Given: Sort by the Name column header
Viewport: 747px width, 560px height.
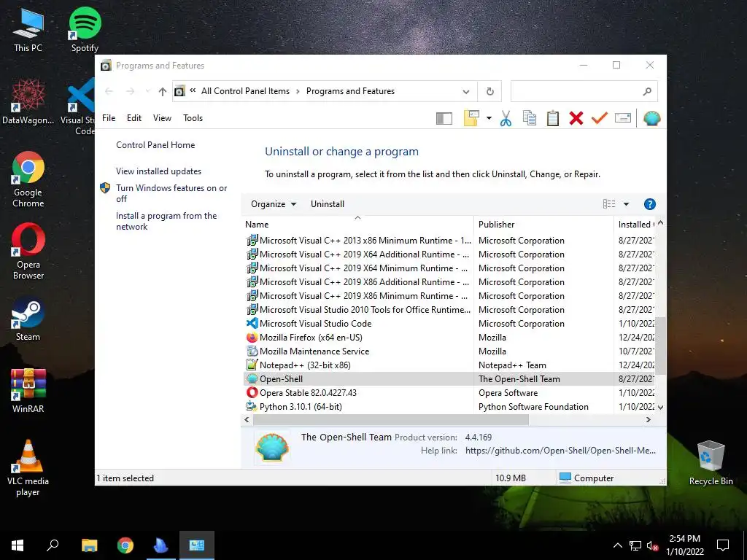Looking at the screenshot, I should coord(357,225).
